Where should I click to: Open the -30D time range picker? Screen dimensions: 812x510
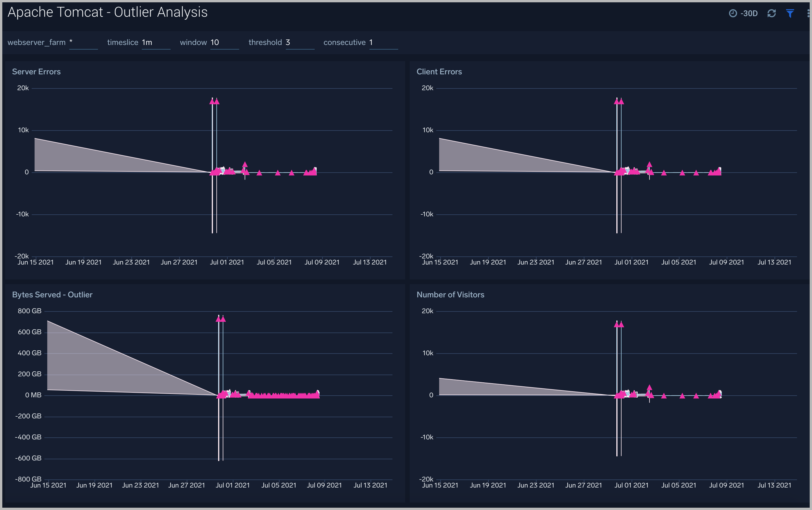tap(749, 14)
